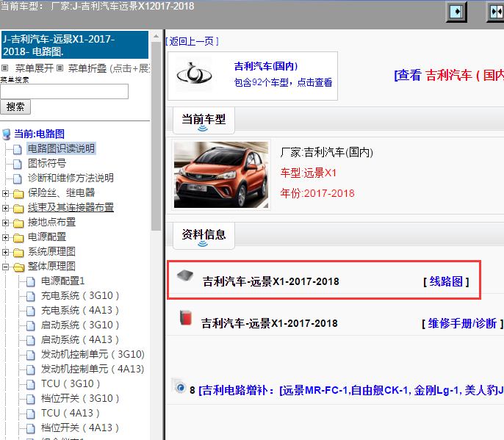Click the 车型:远景X1 red text
The image size is (504, 440).
point(309,173)
